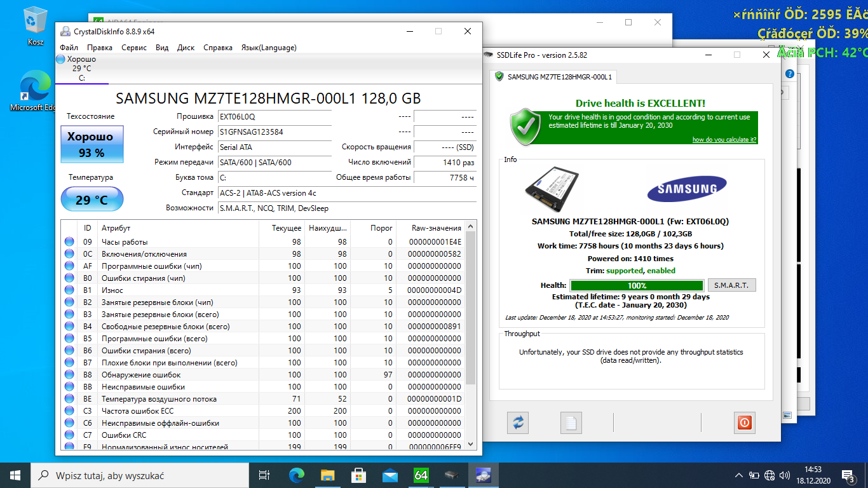The width and height of the screenshot is (868, 488).
Task: Click the status circle of row 09 Часы работы
Action: pyautogui.click(x=69, y=242)
